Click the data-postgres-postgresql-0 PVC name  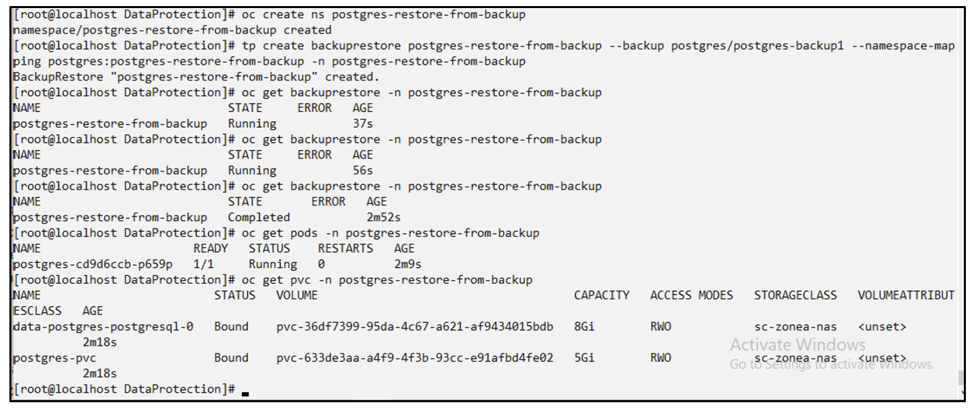click(103, 327)
